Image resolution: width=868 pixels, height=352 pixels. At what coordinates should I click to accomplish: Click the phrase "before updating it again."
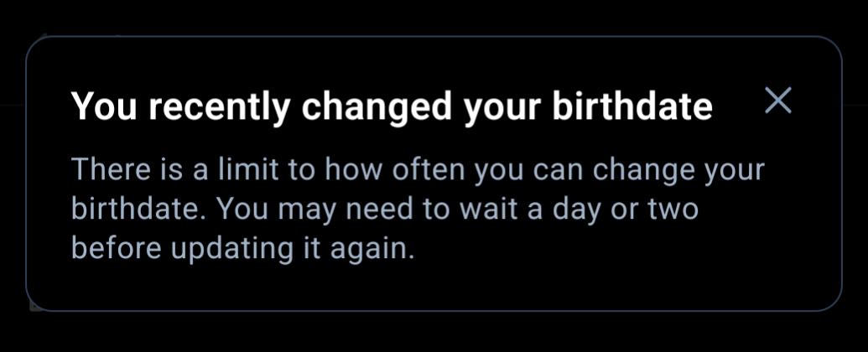pyautogui.click(x=243, y=248)
